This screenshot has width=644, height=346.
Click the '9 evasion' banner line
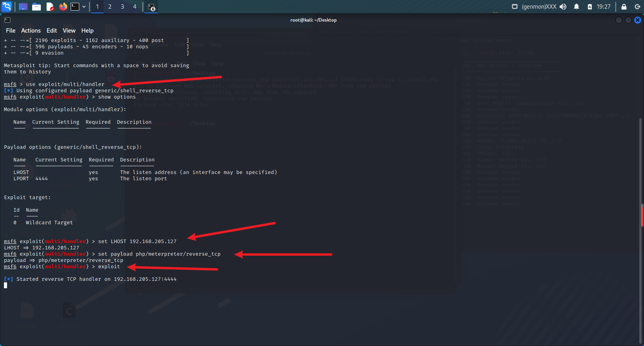pos(97,53)
